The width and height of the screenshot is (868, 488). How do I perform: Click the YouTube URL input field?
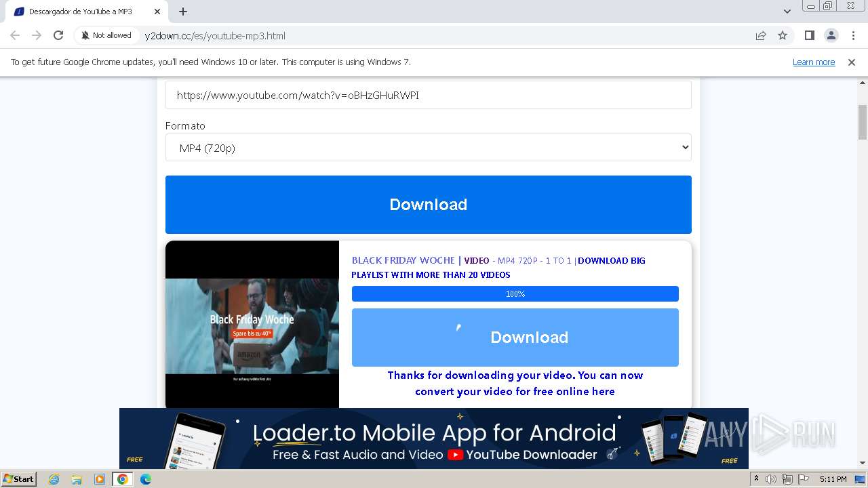pos(429,95)
